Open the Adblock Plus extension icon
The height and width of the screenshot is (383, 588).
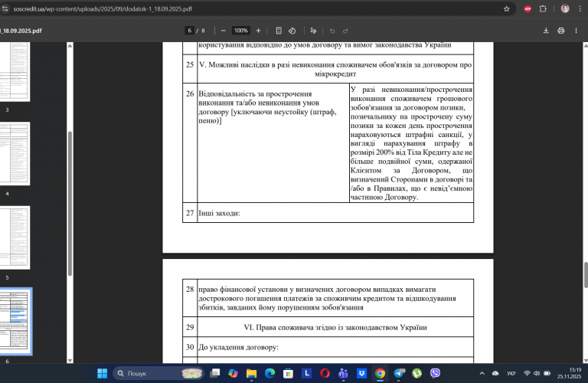pyautogui.click(x=528, y=8)
